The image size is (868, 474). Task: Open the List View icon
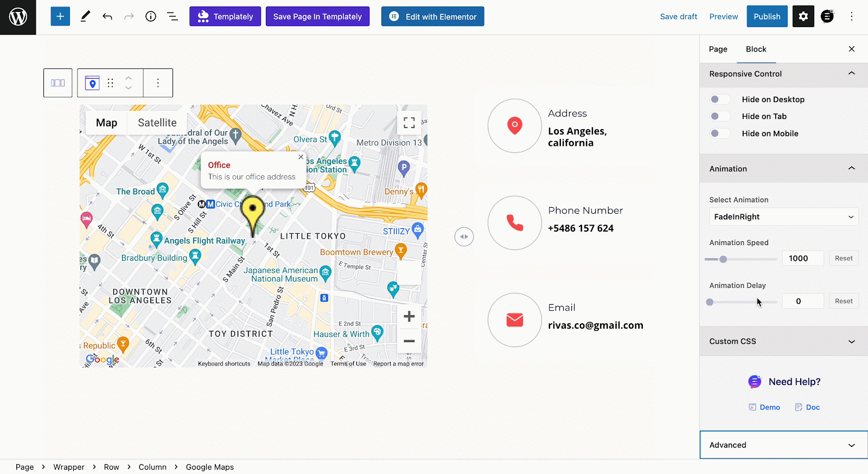[173, 16]
